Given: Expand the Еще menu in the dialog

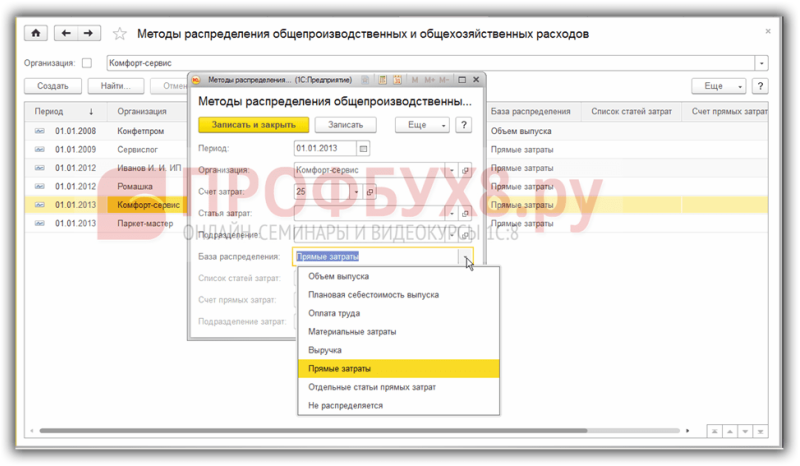Looking at the screenshot, I should (x=422, y=125).
